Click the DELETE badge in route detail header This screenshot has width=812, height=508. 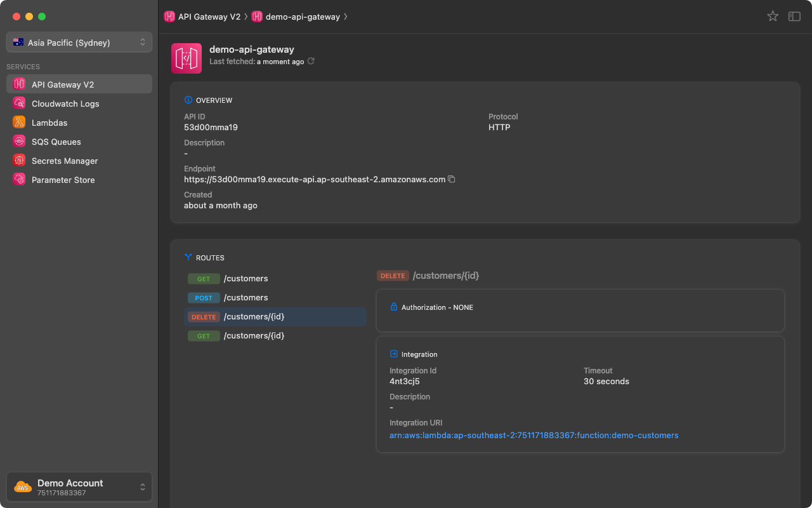[393, 276]
